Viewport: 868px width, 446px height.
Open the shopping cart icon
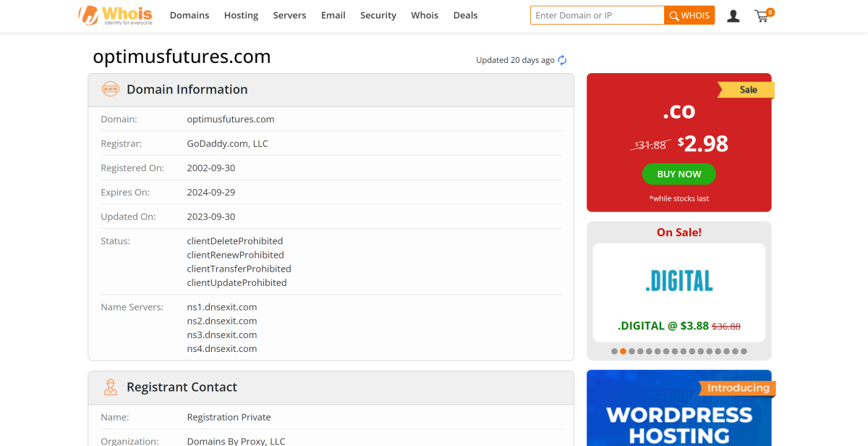pyautogui.click(x=762, y=16)
